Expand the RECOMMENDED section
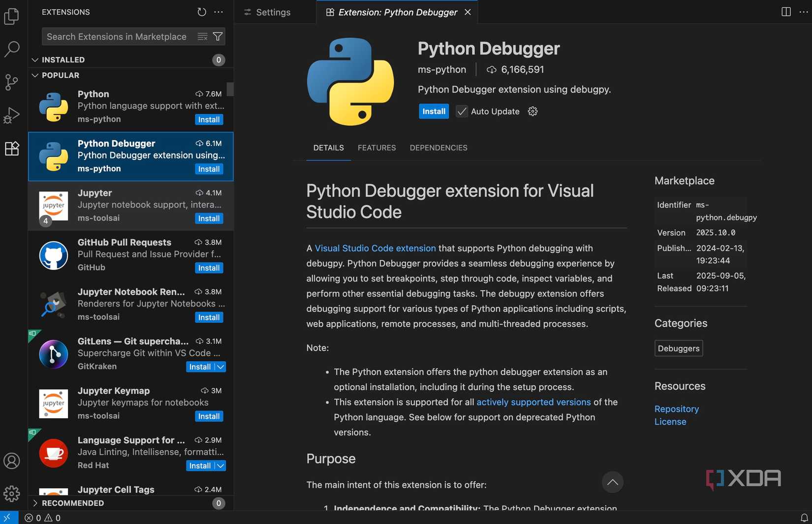 [34, 503]
